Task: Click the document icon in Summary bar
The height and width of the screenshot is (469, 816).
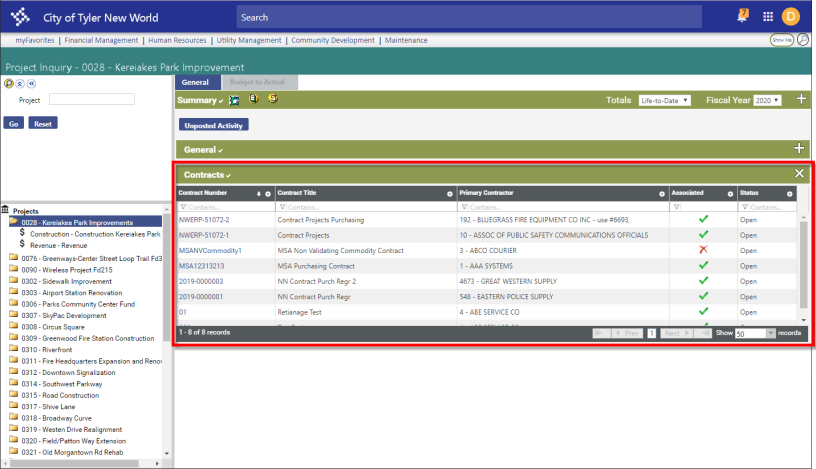Action: click(x=253, y=98)
